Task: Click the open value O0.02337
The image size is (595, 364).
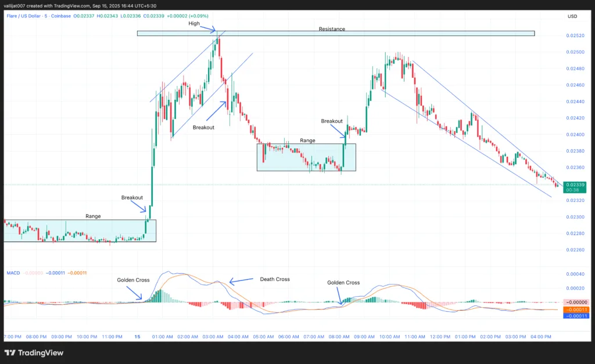Action: [84, 16]
